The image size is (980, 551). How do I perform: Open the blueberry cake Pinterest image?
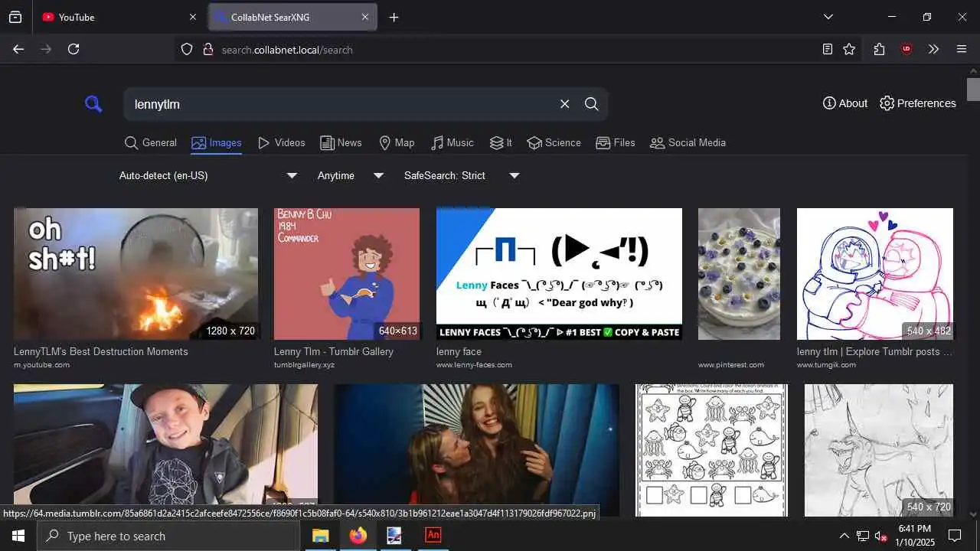(x=739, y=274)
